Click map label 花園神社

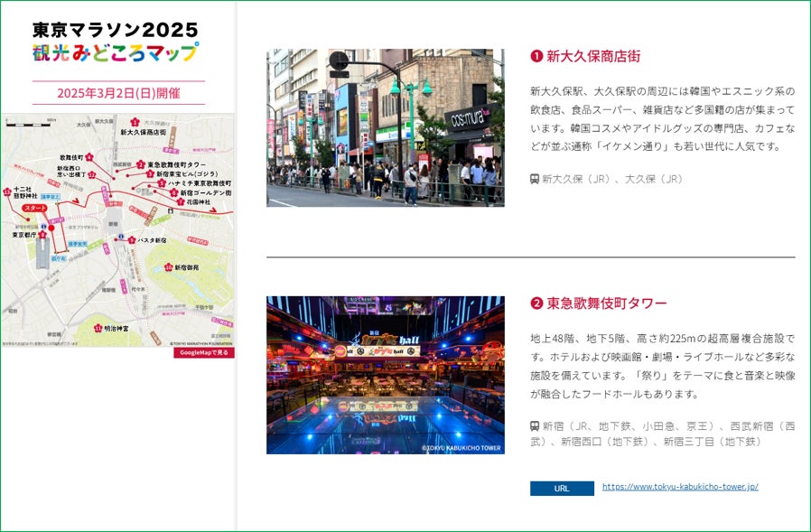tap(198, 201)
